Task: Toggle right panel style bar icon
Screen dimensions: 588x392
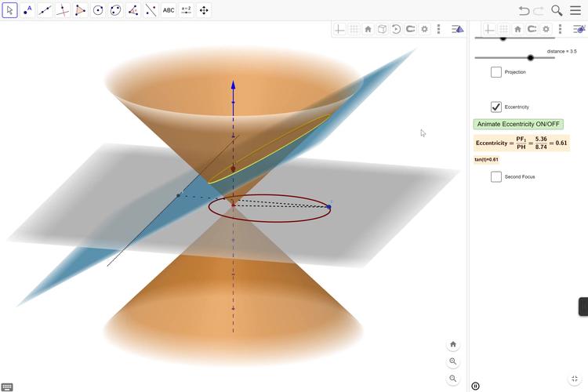Action: pyautogui.click(x=579, y=29)
